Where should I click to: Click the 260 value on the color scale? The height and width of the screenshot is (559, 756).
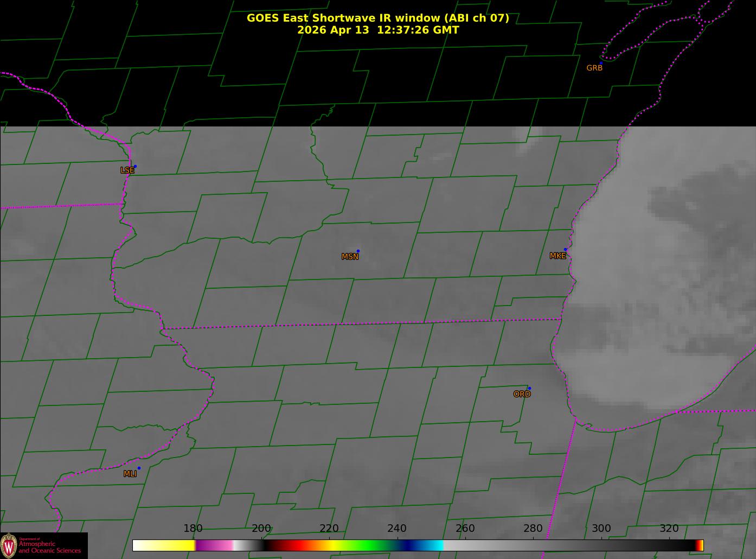pos(465,529)
